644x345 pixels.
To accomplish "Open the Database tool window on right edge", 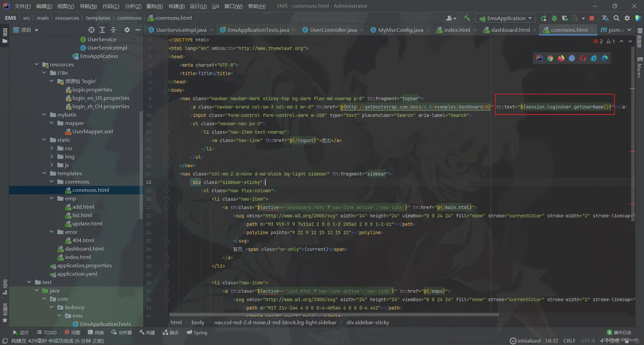I will (639, 39).
